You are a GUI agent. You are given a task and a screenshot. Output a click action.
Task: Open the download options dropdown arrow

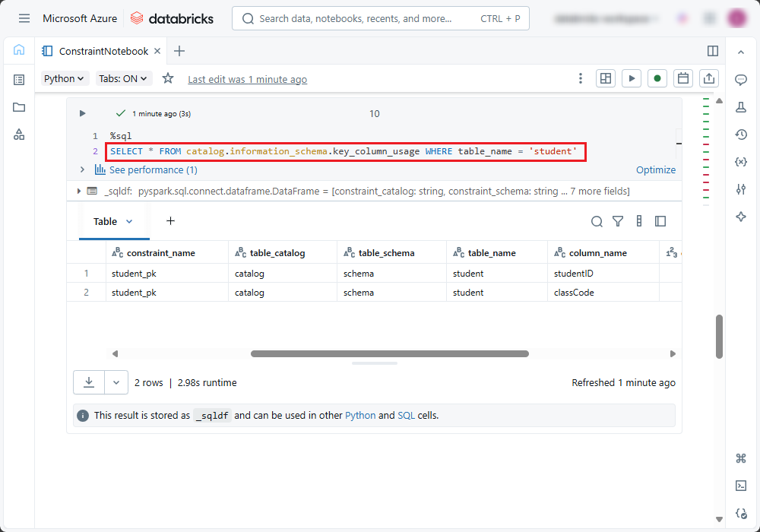(116, 382)
